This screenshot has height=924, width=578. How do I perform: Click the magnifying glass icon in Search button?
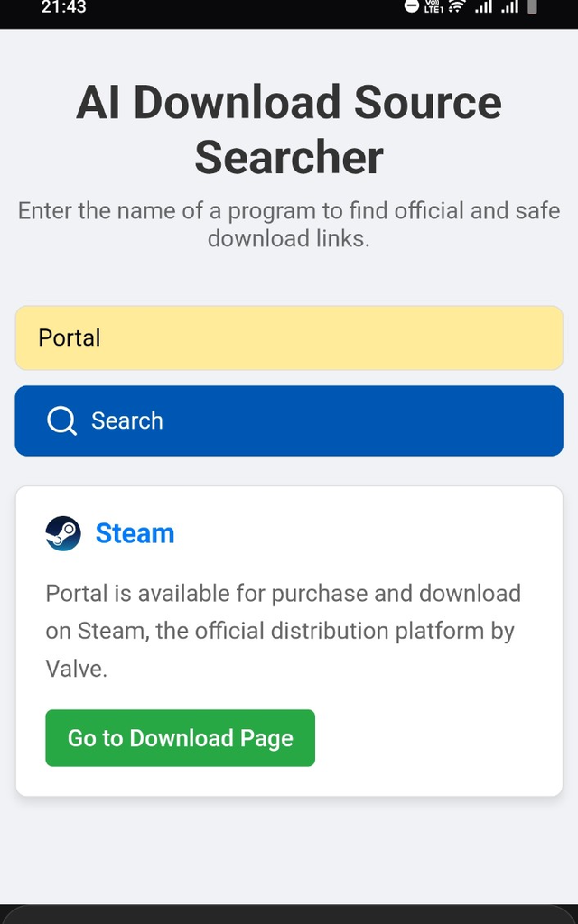click(x=62, y=420)
